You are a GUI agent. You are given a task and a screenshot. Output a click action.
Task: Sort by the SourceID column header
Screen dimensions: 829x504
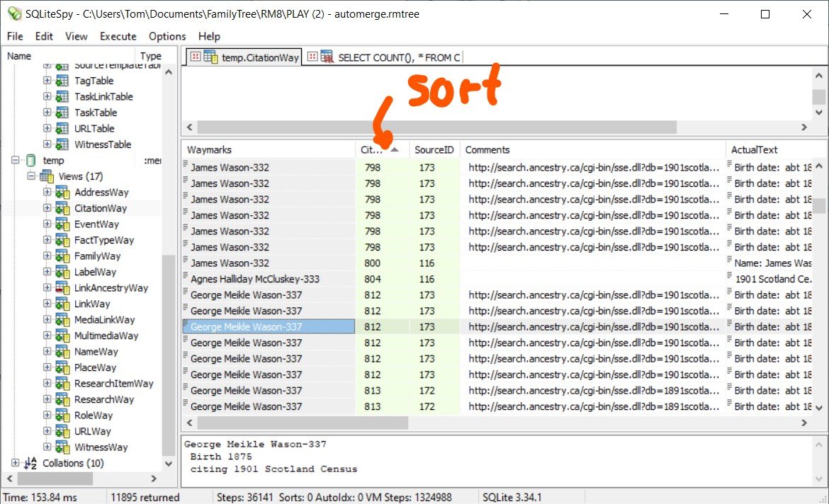click(434, 149)
